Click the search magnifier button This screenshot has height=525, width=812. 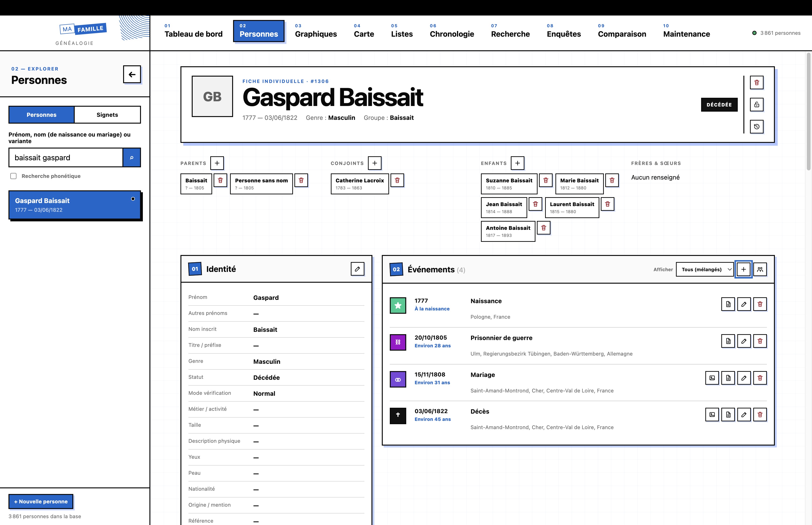click(x=132, y=157)
